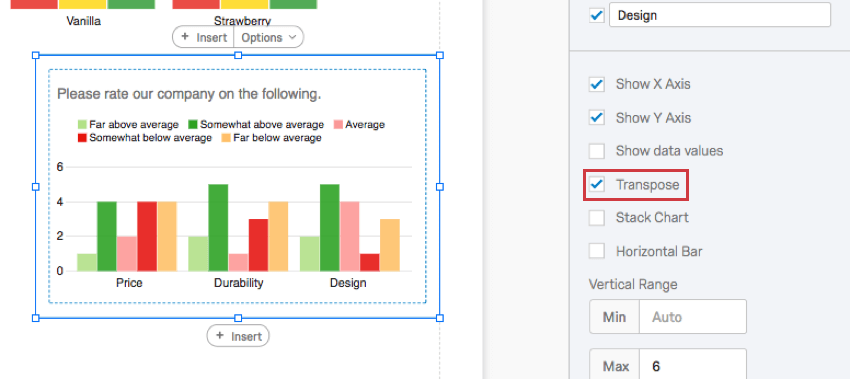Enable the Stack Chart checkbox
Screen dimensions: 850x379
pos(597,217)
